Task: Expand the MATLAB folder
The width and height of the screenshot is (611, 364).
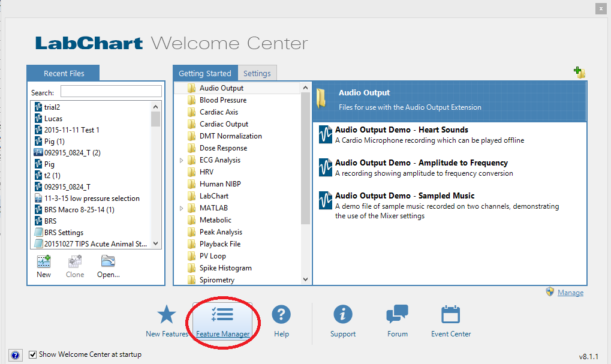Action: click(182, 209)
